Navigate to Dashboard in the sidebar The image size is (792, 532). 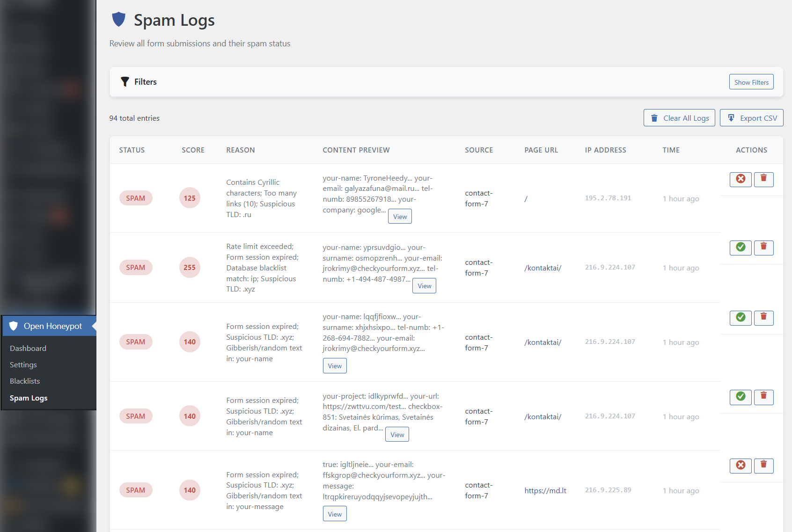pyautogui.click(x=28, y=348)
